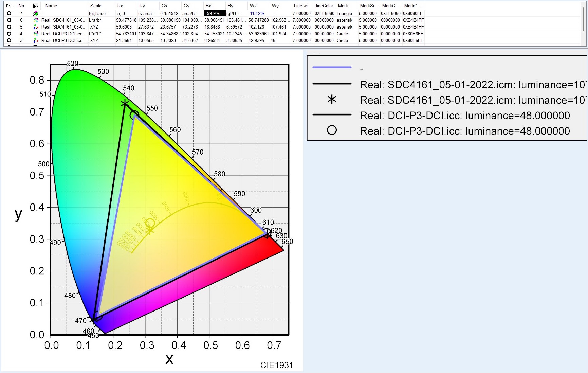
Task: Click the 73.2278 Gy cell
Action: pos(190,27)
